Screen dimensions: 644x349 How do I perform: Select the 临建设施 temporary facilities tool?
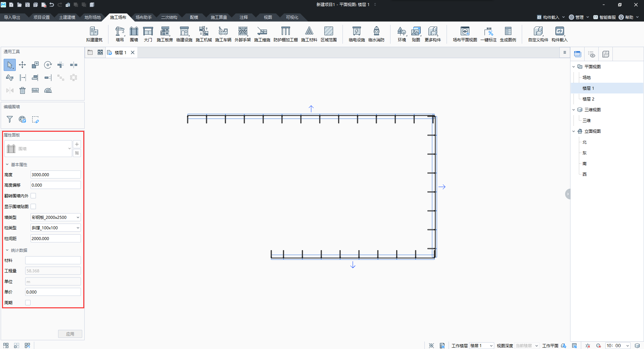coord(184,34)
